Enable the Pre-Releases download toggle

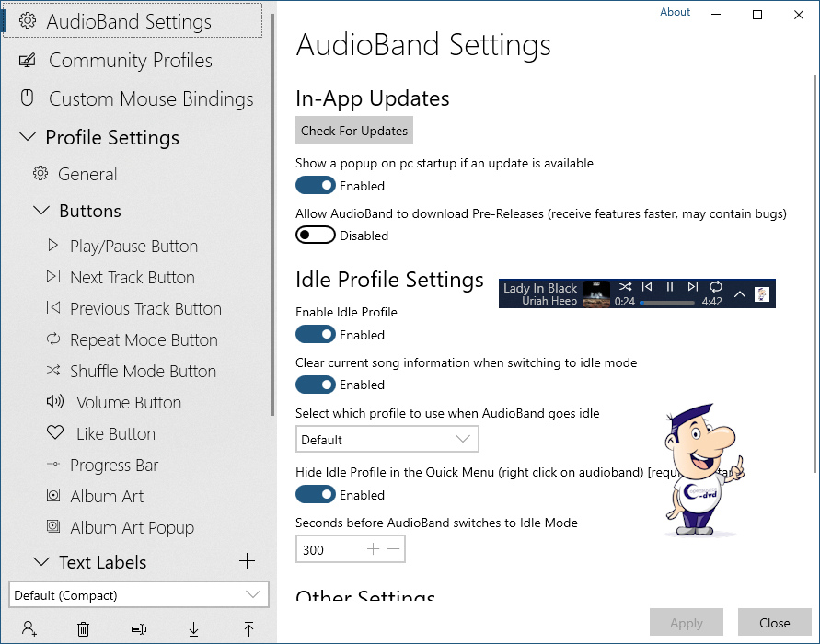point(315,236)
